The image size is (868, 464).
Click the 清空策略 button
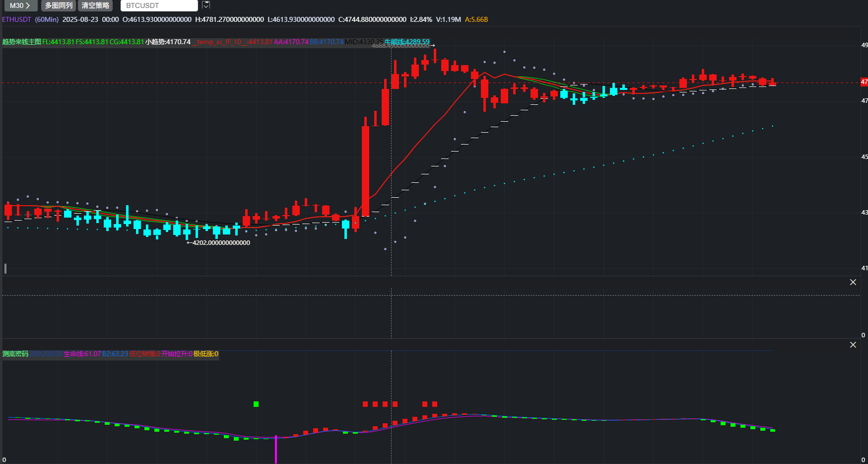click(x=95, y=5)
